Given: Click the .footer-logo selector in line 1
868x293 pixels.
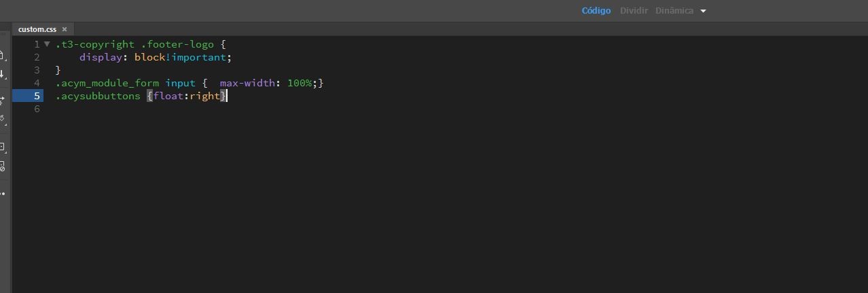Looking at the screenshot, I should [177, 44].
